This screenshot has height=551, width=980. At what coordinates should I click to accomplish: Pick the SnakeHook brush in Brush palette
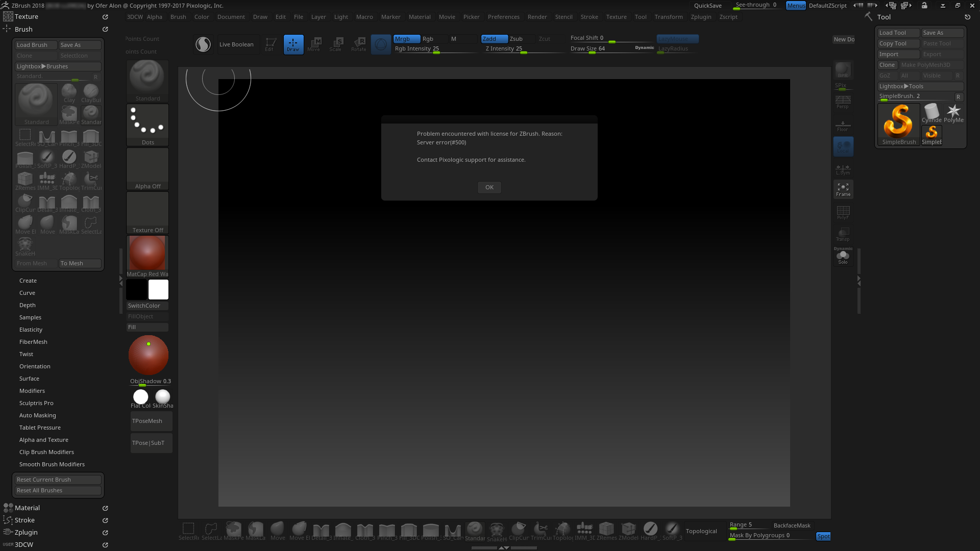(x=25, y=247)
